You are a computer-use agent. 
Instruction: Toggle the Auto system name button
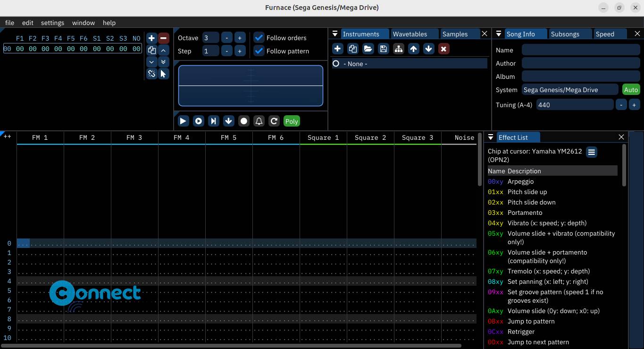point(631,90)
